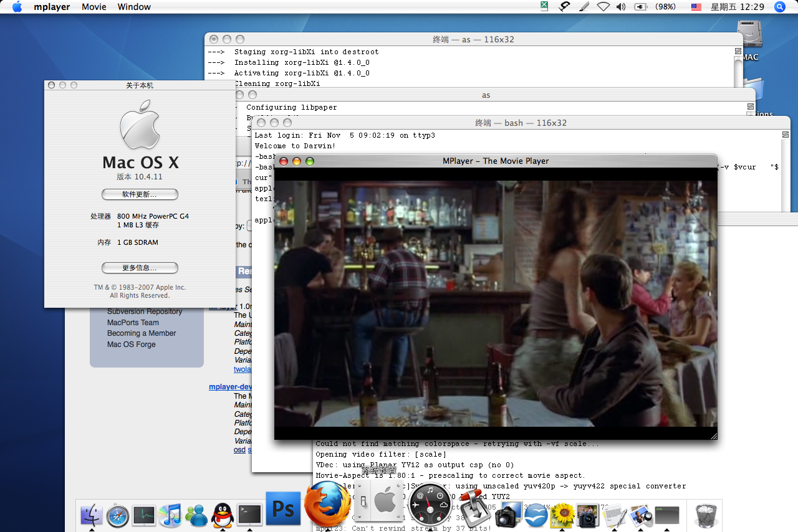Image resolution: width=798 pixels, height=532 pixels.
Task: Click the 1 GB SDRAM memory text
Action: 137,242
